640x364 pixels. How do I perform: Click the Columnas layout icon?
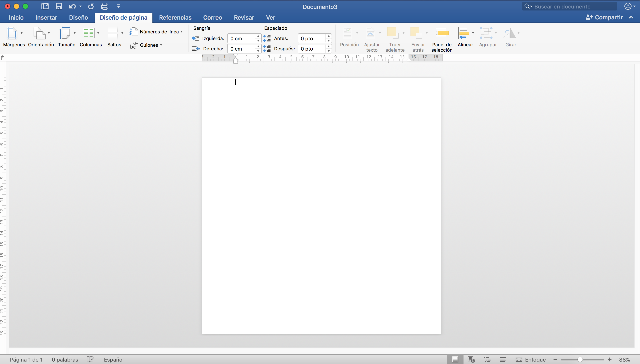89,33
